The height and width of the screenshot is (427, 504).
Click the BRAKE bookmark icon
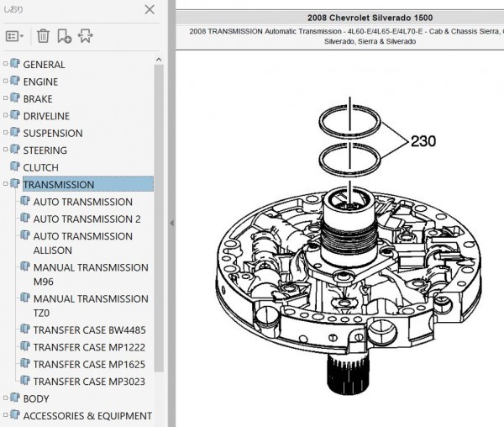coord(15,98)
